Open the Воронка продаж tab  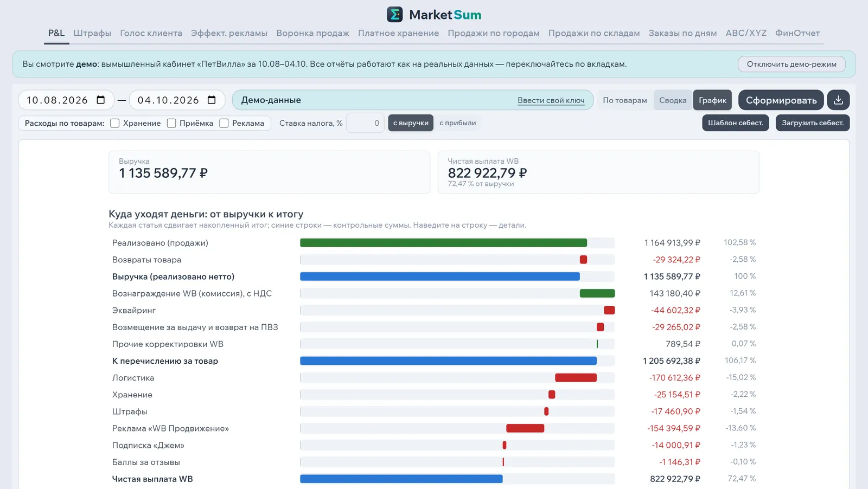click(312, 33)
